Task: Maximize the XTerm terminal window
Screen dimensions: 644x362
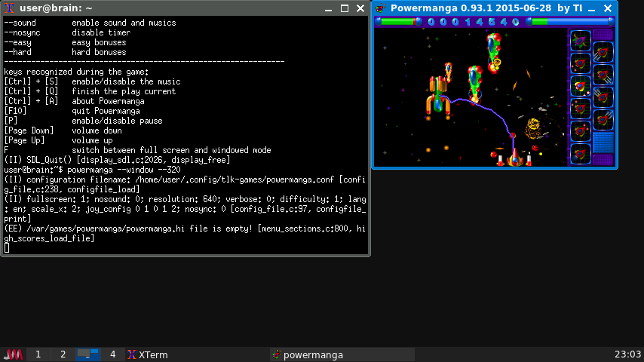Action: (345, 8)
